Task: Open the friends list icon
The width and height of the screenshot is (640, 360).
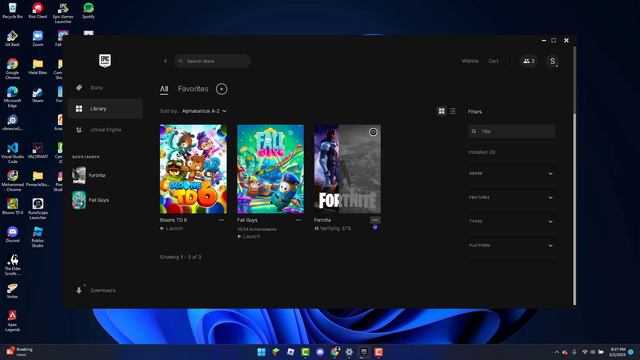Action: click(529, 61)
